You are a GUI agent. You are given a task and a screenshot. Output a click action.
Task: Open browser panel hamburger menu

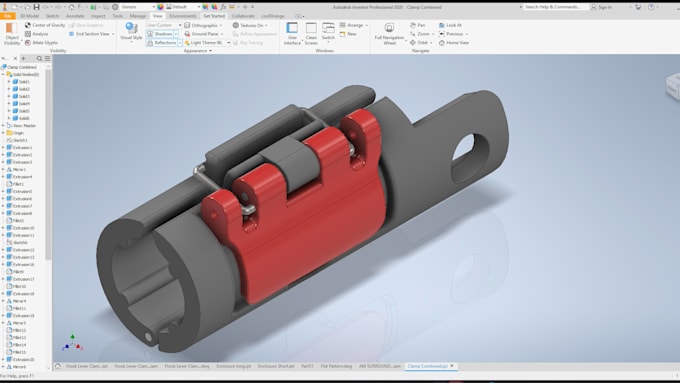47,58
